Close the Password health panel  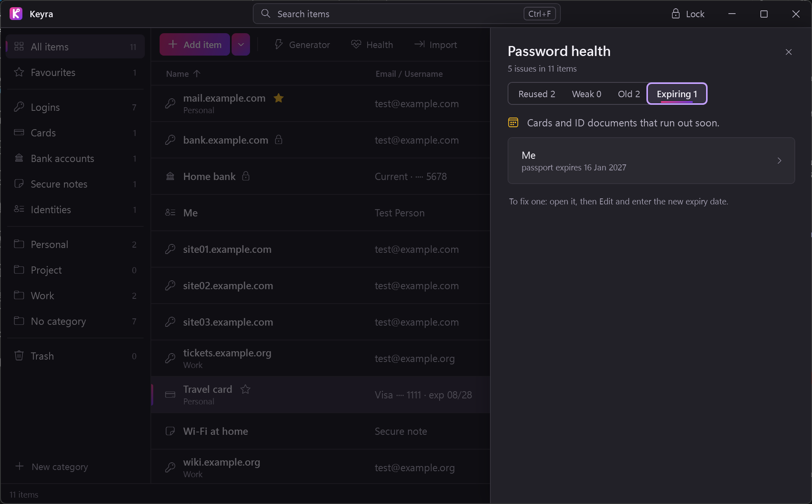coord(788,52)
